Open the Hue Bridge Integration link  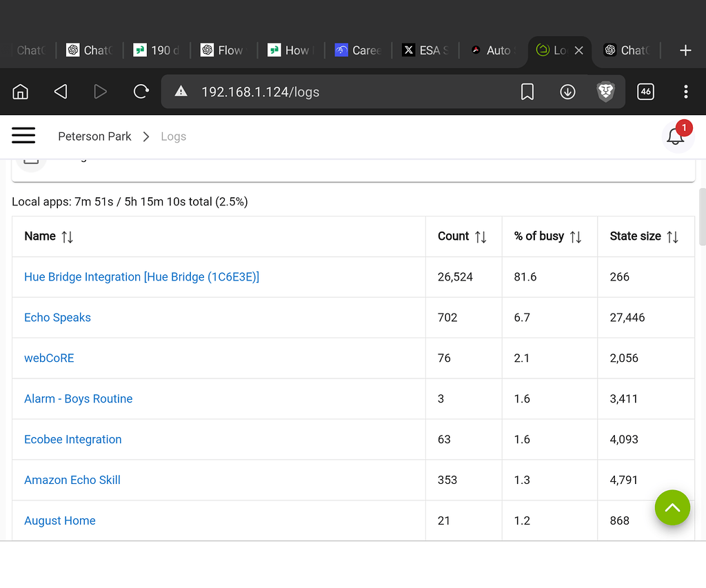(141, 277)
